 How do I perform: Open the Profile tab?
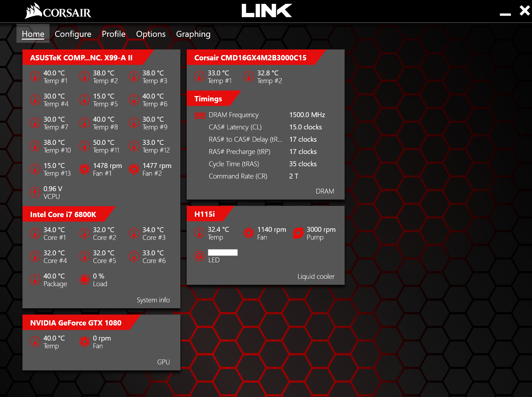pos(114,34)
